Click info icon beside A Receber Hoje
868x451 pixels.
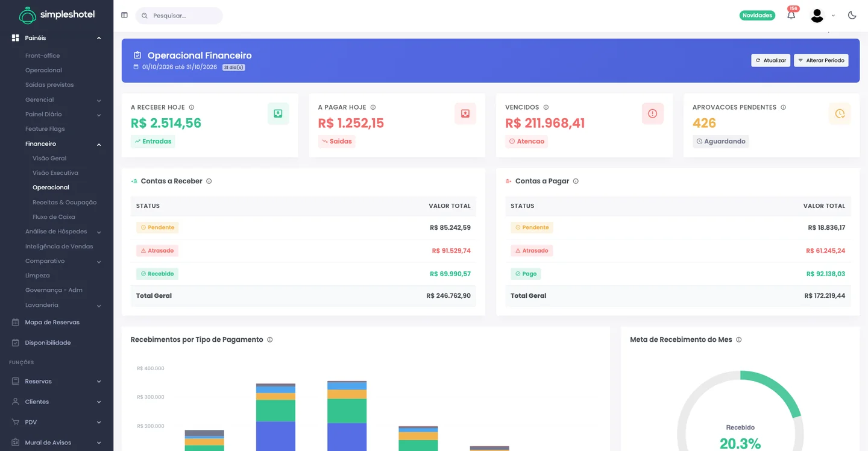[x=192, y=107]
